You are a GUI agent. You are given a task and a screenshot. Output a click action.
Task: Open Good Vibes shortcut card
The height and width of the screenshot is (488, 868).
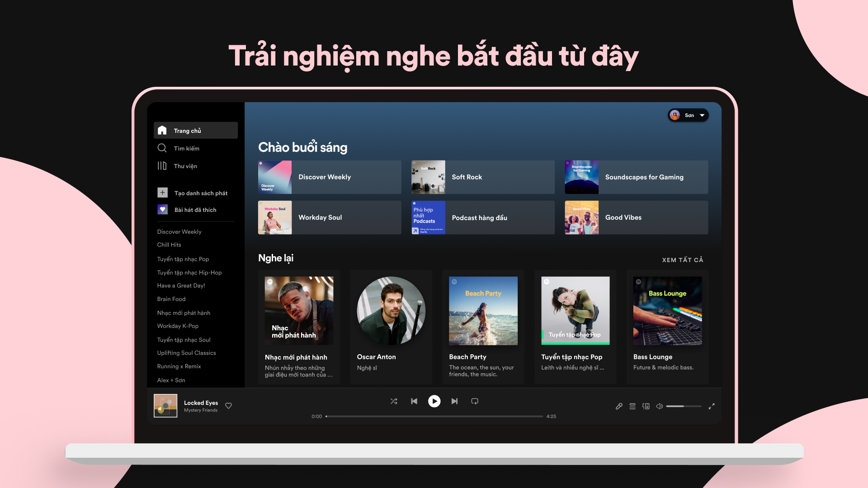click(637, 217)
